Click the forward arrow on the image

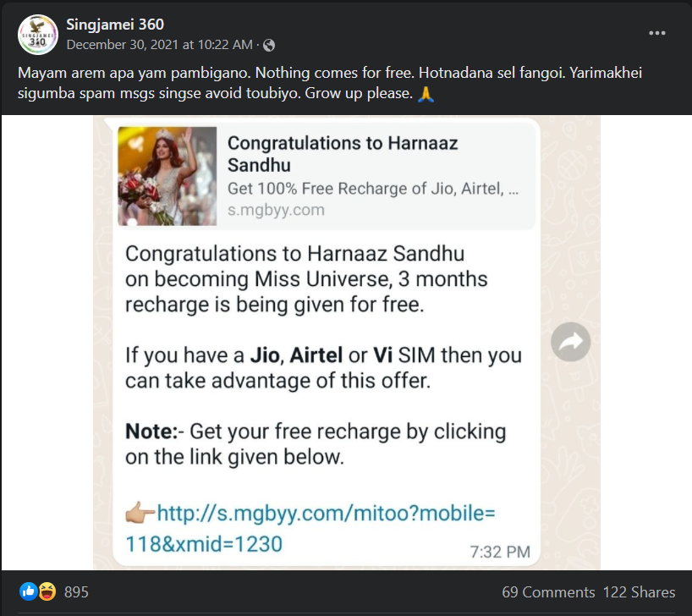570,342
